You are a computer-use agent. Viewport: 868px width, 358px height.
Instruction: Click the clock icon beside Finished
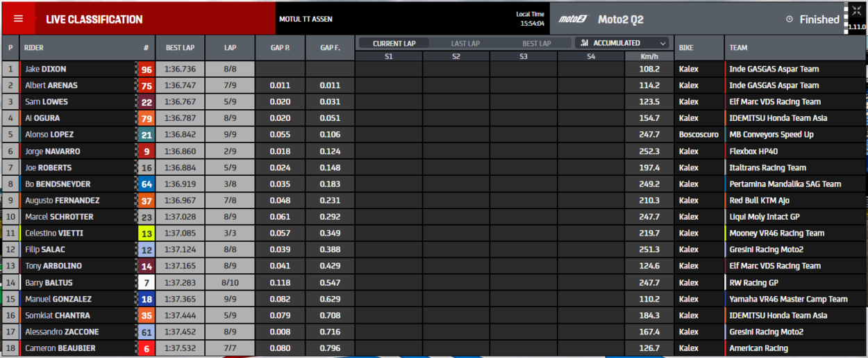[790, 19]
